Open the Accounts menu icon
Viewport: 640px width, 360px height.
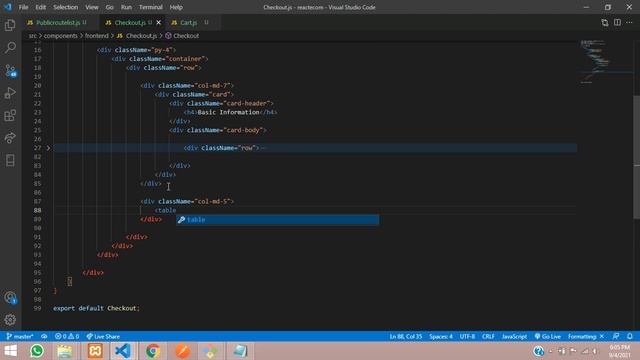click(x=10, y=298)
